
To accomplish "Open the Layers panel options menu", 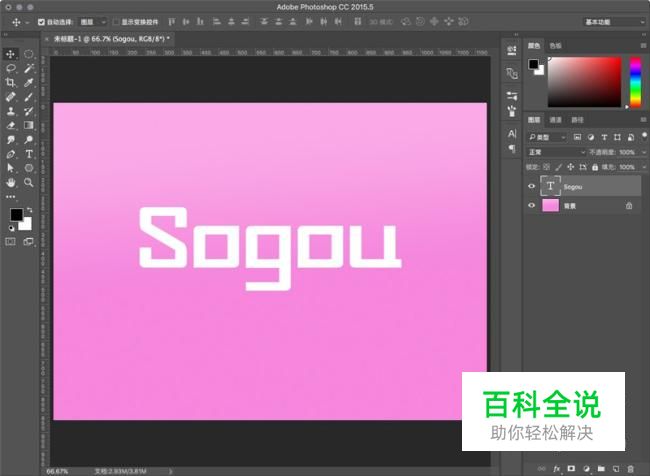I will coord(643,120).
